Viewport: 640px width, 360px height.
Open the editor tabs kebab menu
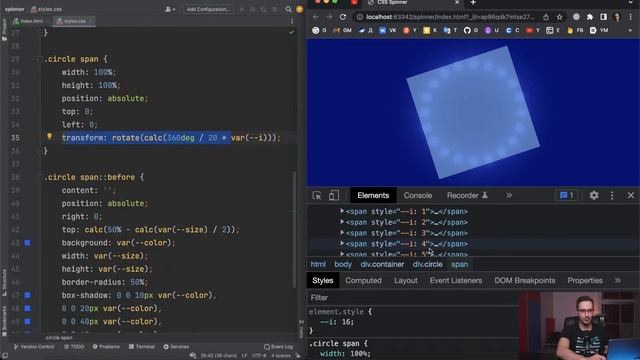[x=291, y=21]
